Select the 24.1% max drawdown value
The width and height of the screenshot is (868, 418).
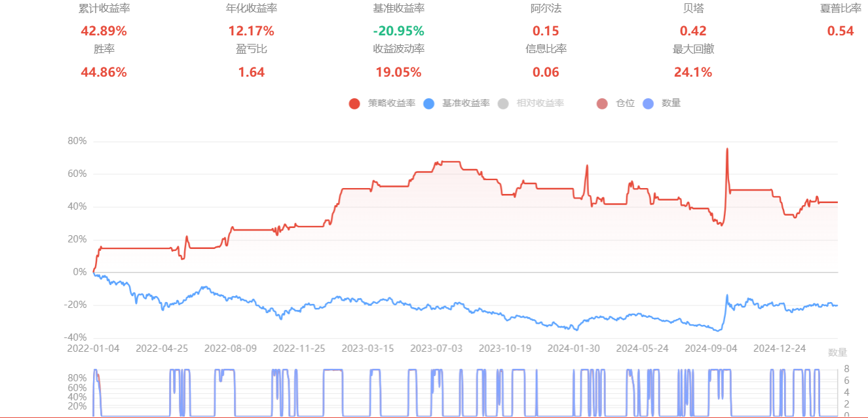pyautogui.click(x=692, y=72)
